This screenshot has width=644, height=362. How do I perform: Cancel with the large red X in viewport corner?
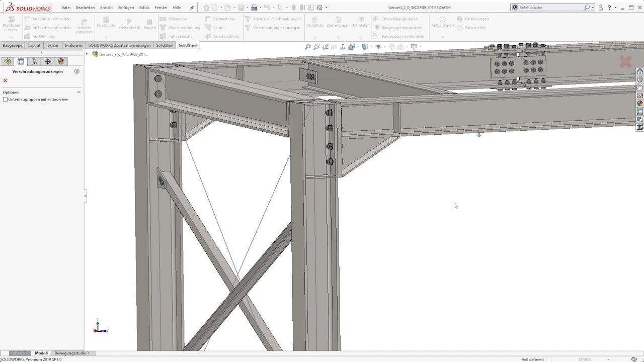coord(625,62)
